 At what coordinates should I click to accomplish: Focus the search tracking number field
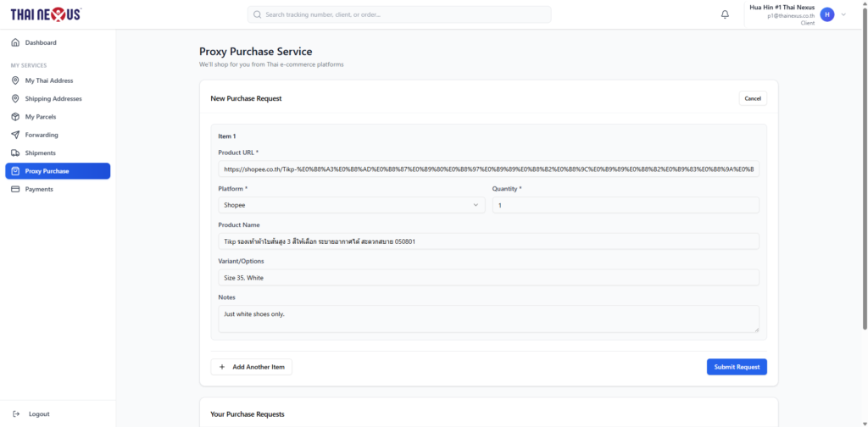point(399,15)
